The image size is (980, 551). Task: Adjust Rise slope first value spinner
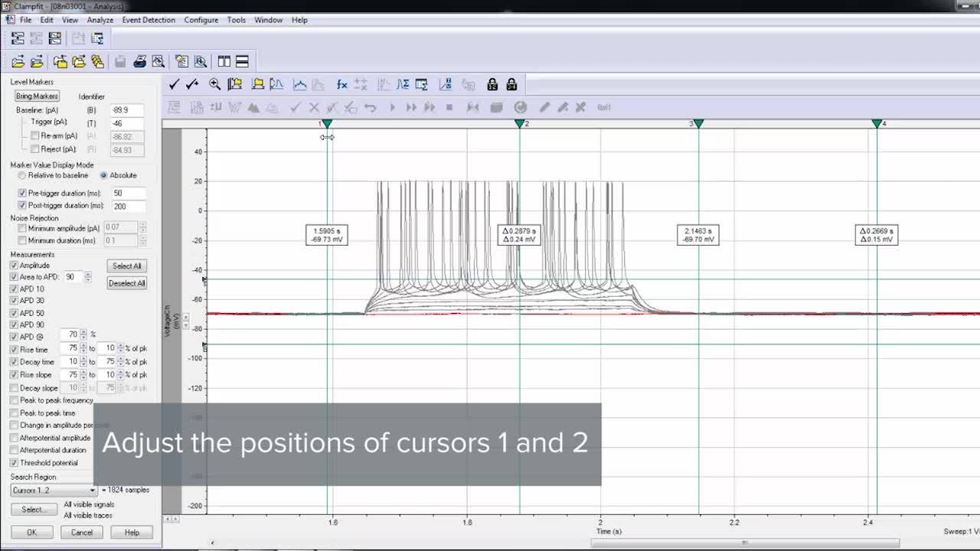pyautogui.click(x=83, y=374)
